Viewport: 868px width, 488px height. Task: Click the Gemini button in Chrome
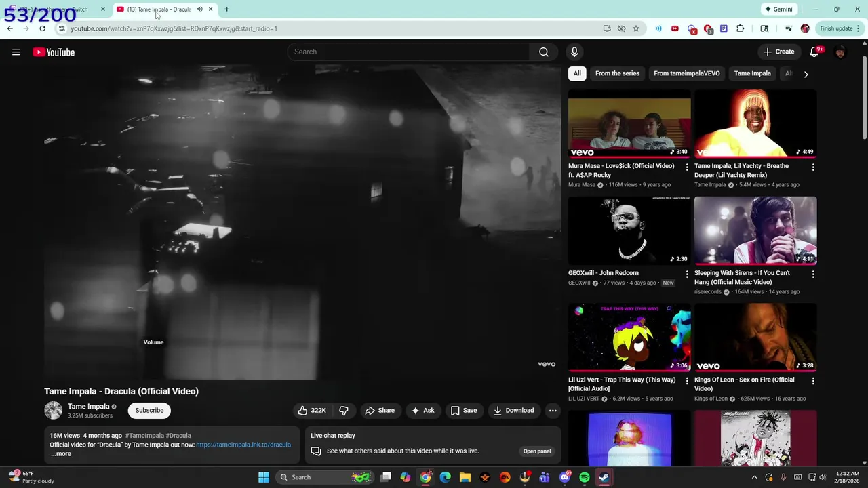click(x=778, y=9)
